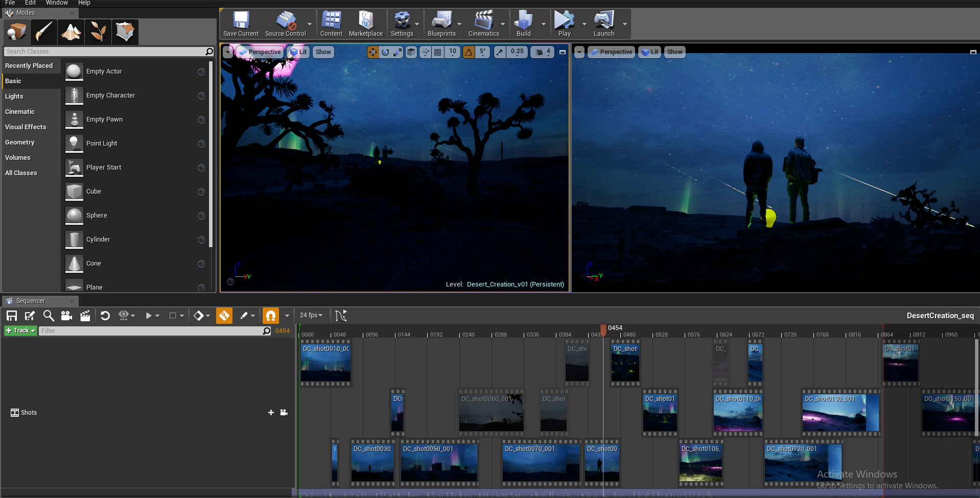This screenshot has height=498, width=980.
Task: Select the Place mode icon
Action: (16, 32)
